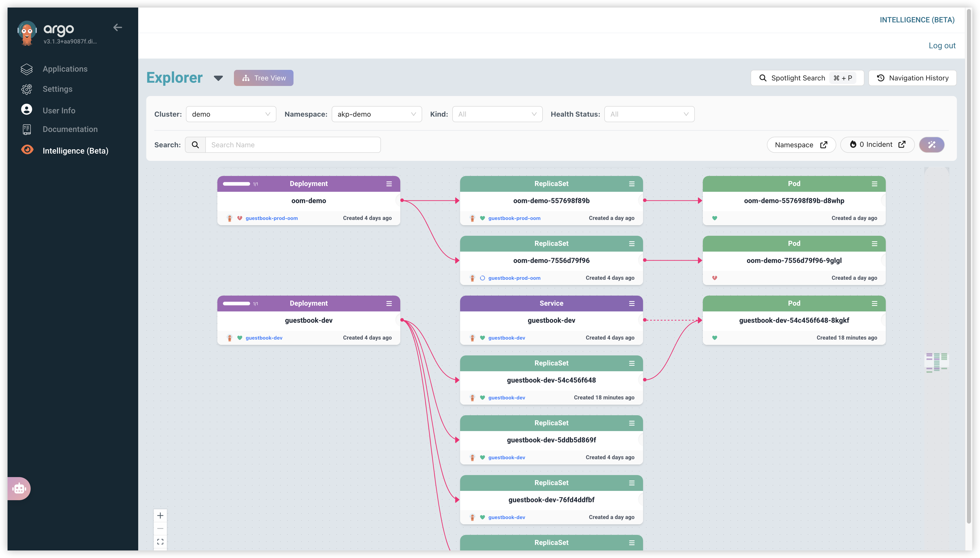The width and height of the screenshot is (980, 558).
Task: Open Settings in the sidebar
Action: [x=57, y=89]
